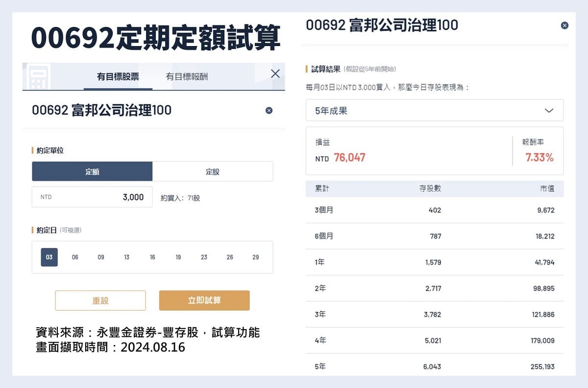This screenshot has height=388, width=588.
Task: Click the chevron to change results timeframe
Action: point(550,110)
